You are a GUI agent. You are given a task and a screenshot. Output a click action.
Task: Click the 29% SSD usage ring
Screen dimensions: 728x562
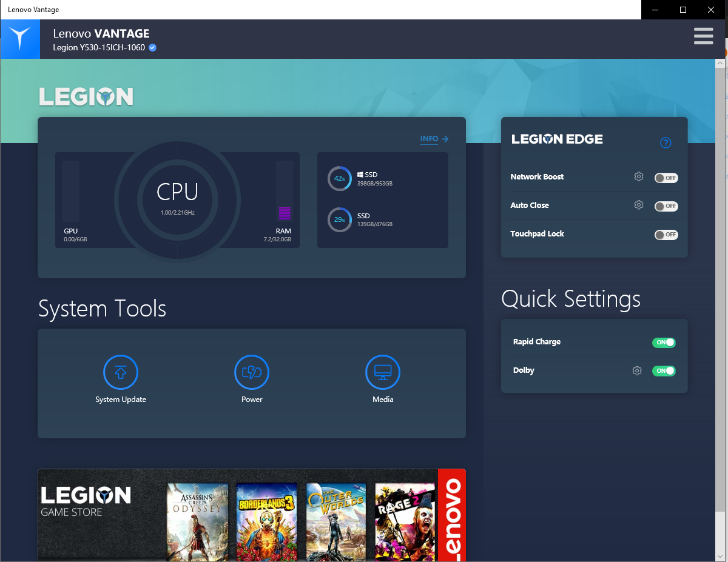[x=339, y=219]
